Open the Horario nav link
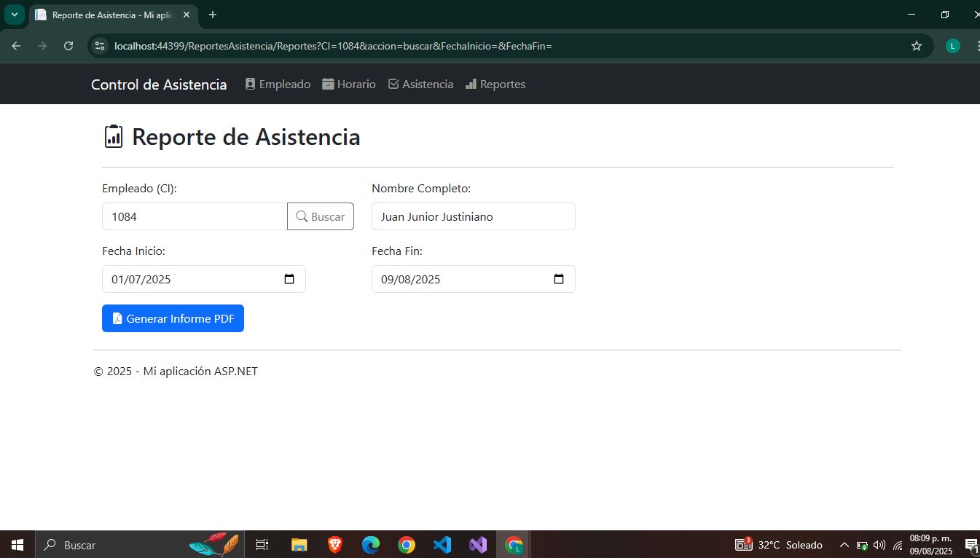The image size is (980, 558). (349, 85)
